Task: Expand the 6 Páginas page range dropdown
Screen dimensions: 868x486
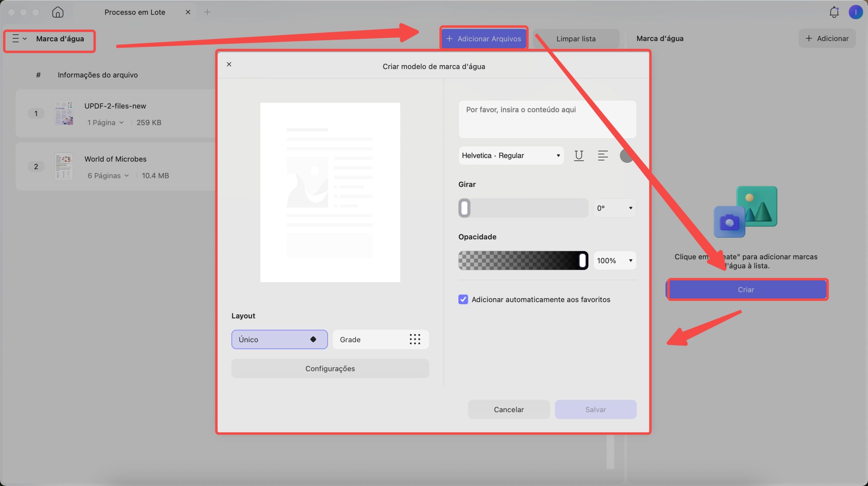Action: [x=108, y=176]
